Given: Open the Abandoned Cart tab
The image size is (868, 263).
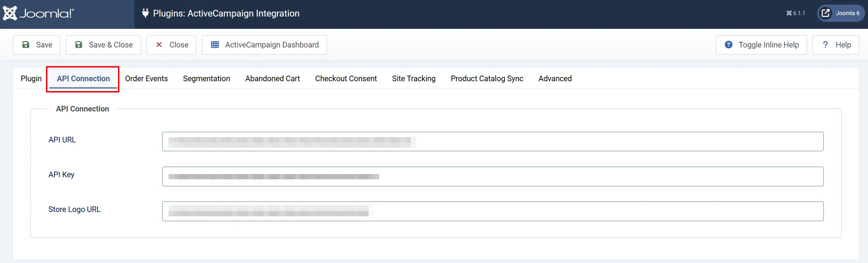Looking at the screenshot, I should (272, 78).
